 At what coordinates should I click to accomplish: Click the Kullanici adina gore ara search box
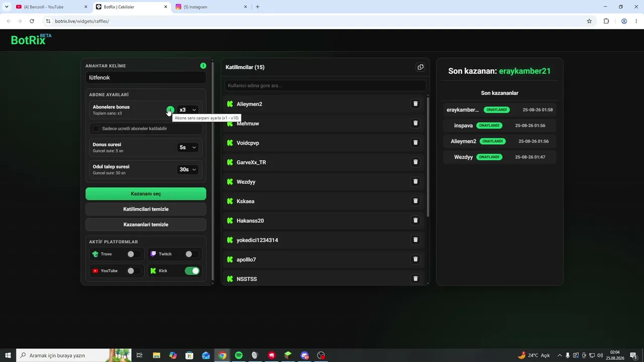pos(325,85)
